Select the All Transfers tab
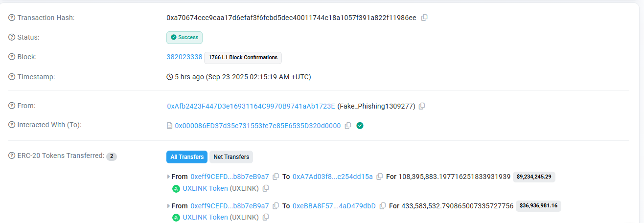Screen dimensions: 644x223 pyautogui.click(x=187, y=157)
